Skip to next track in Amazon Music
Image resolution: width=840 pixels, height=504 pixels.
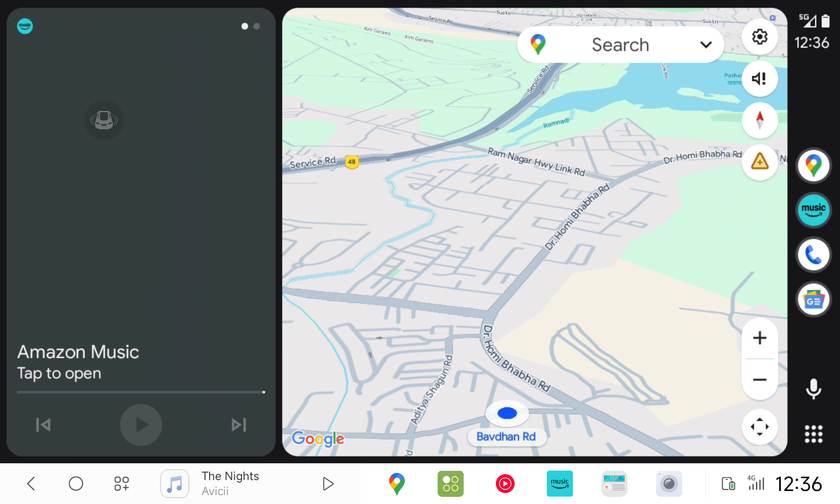point(239,425)
